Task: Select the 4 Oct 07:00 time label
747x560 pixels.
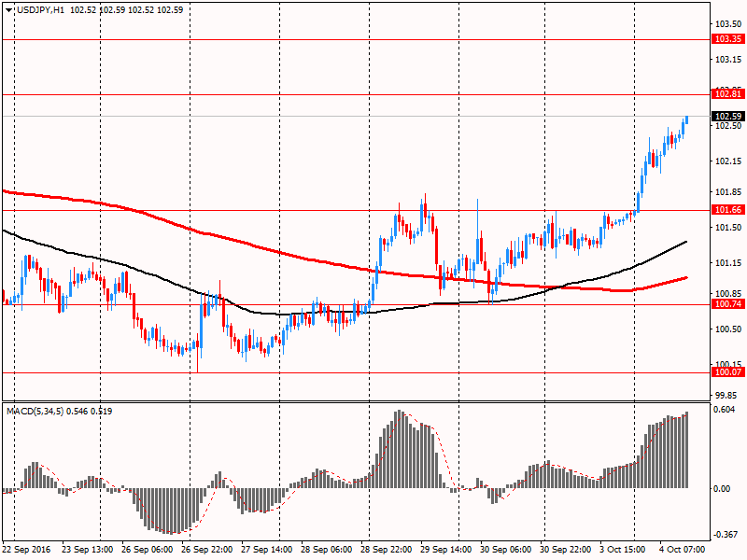Action: pos(682,550)
